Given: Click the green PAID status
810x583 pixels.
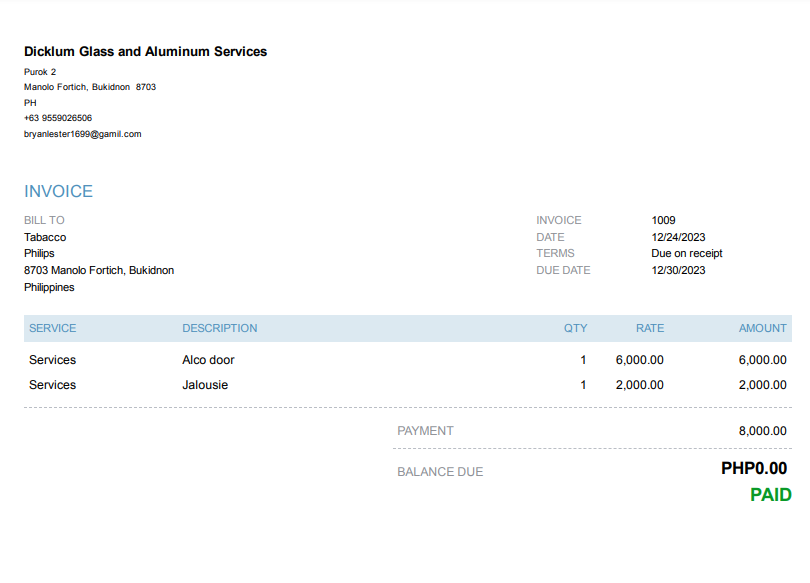Looking at the screenshot, I should (x=770, y=495).
